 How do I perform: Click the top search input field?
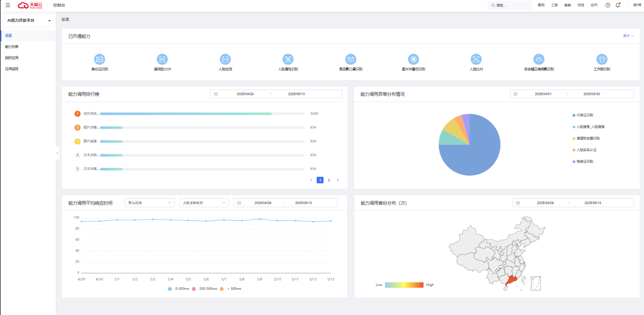[x=510, y=5]
